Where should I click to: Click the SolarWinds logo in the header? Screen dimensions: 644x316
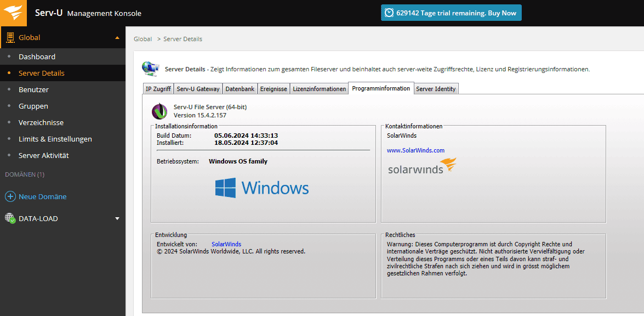13,13
